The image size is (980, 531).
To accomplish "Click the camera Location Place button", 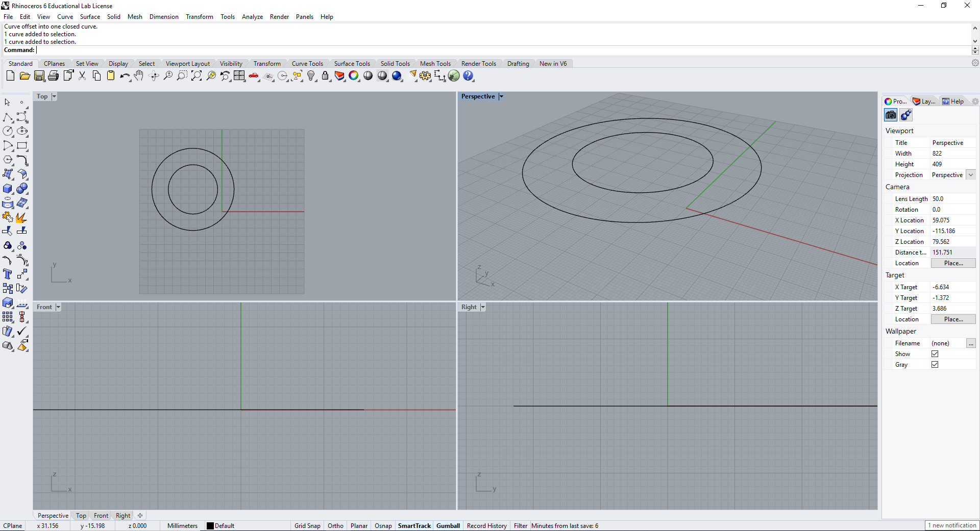I will 953,263.
